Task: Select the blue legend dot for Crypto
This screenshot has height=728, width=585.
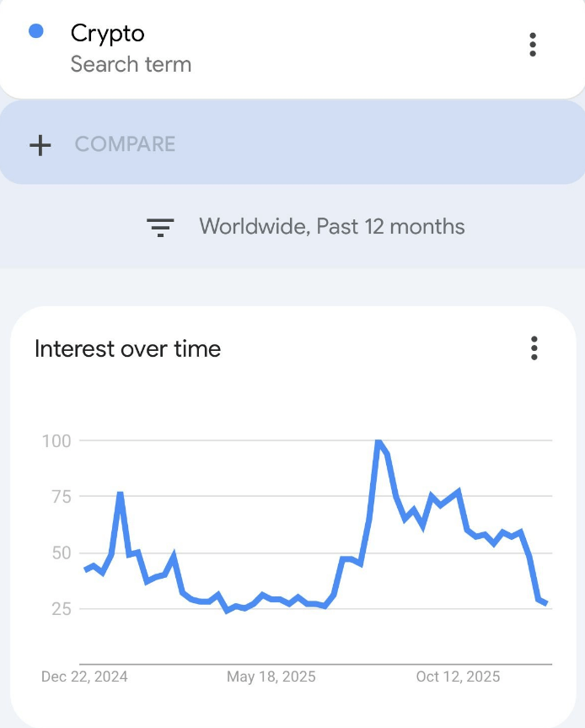Action: pos(35,30)
